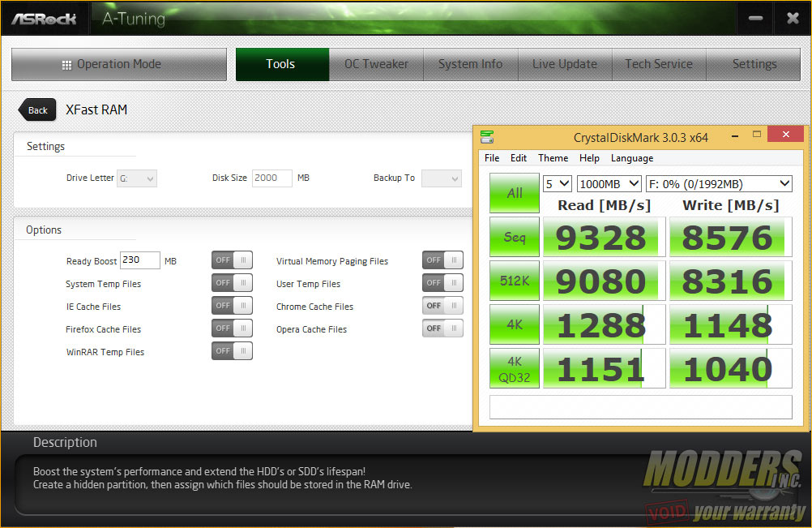The width and height of the screenshot is (812, 528).
Task: Enable Firefox Cache Files switch
Action: (x=232, y=328)
